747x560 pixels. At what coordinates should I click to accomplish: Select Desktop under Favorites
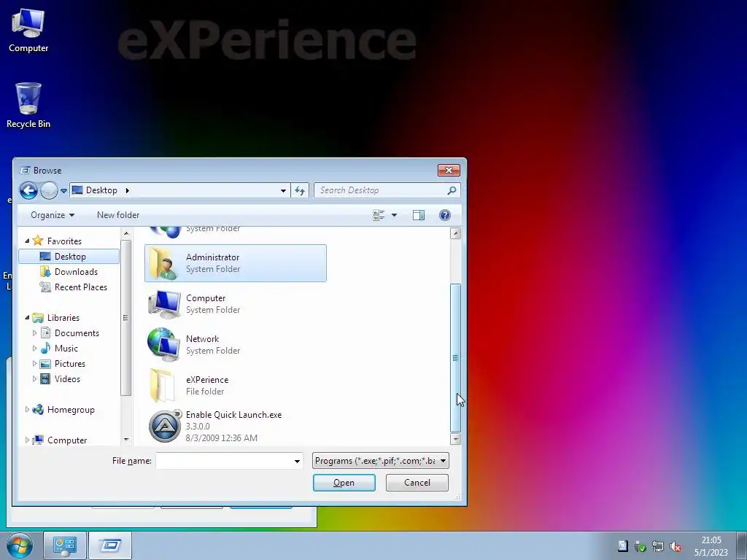click(69, 257)
